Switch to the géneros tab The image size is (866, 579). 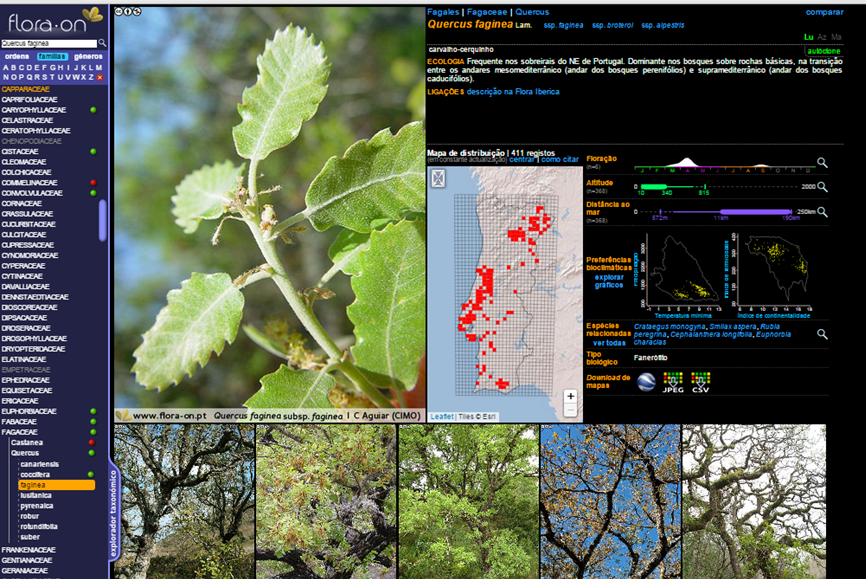pos(88,56)
